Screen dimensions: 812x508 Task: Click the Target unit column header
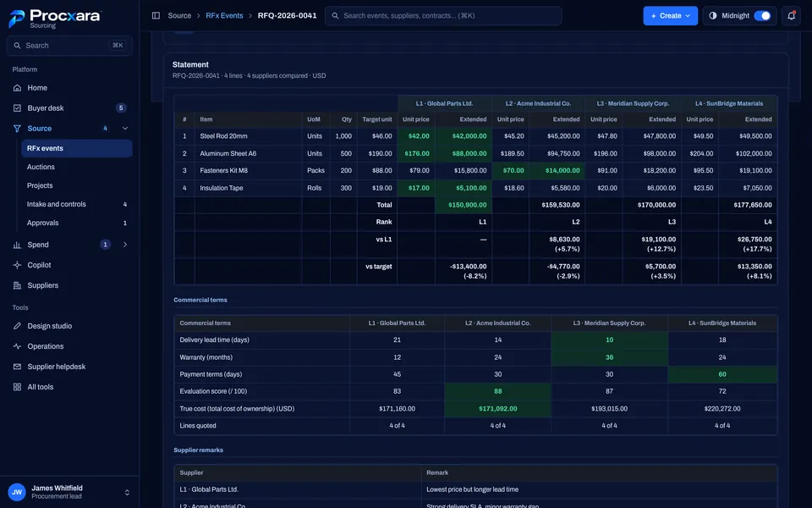[x=377, y=119]
